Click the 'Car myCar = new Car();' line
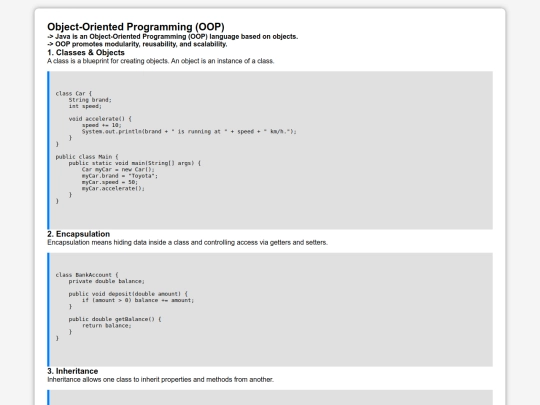This screenshot has width=540, height=405. pyautogui.click(x=118, y=169)
